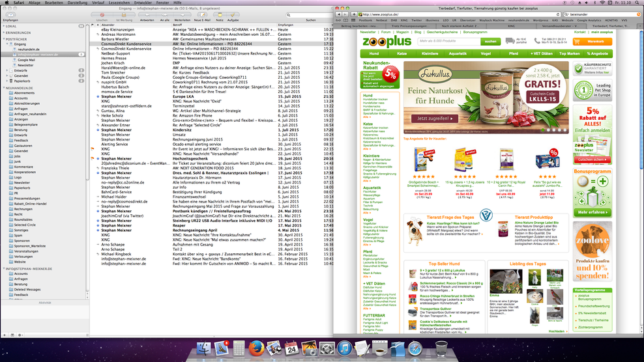Click An alle reply-all icon
Screen dimensions: 644x362
point(165,15)
